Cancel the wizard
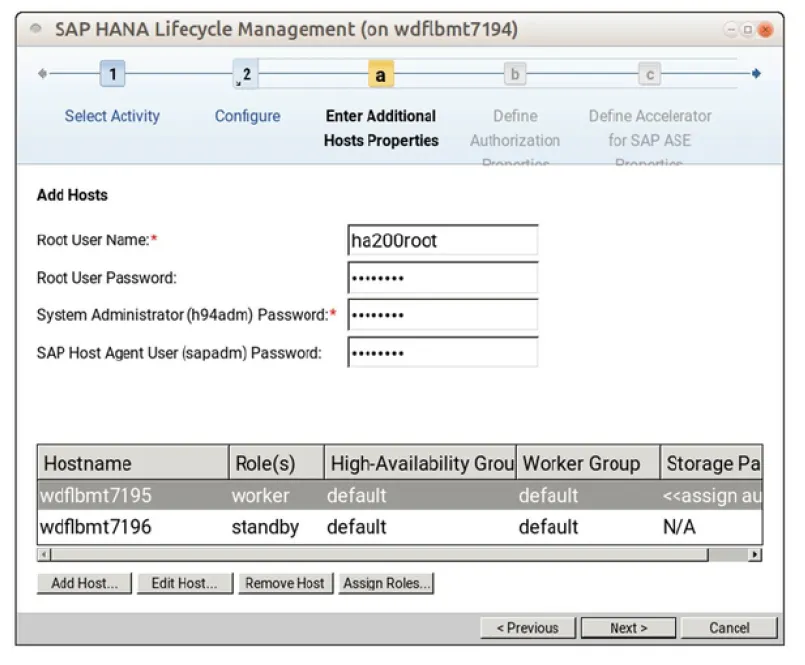805x665 pixels. click(729, 628)
